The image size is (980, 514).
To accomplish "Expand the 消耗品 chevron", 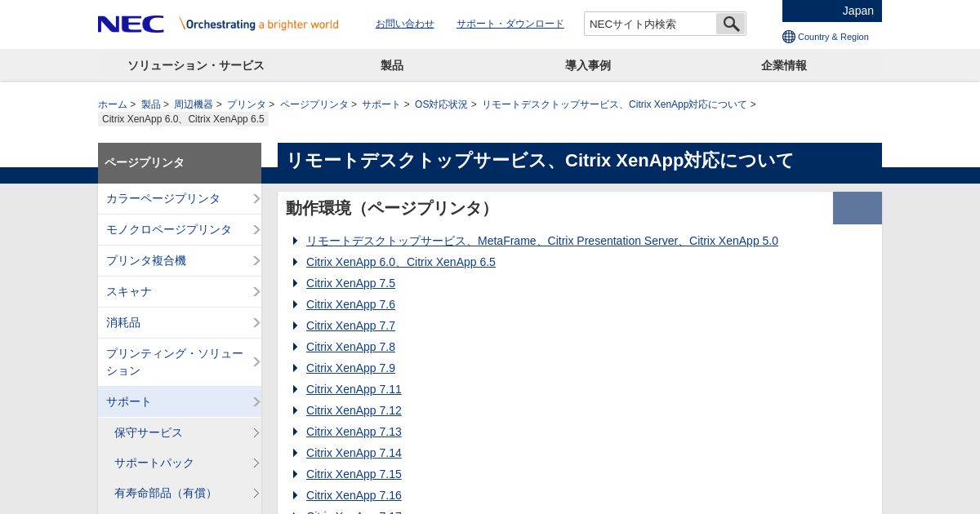I will pos(256,323).
